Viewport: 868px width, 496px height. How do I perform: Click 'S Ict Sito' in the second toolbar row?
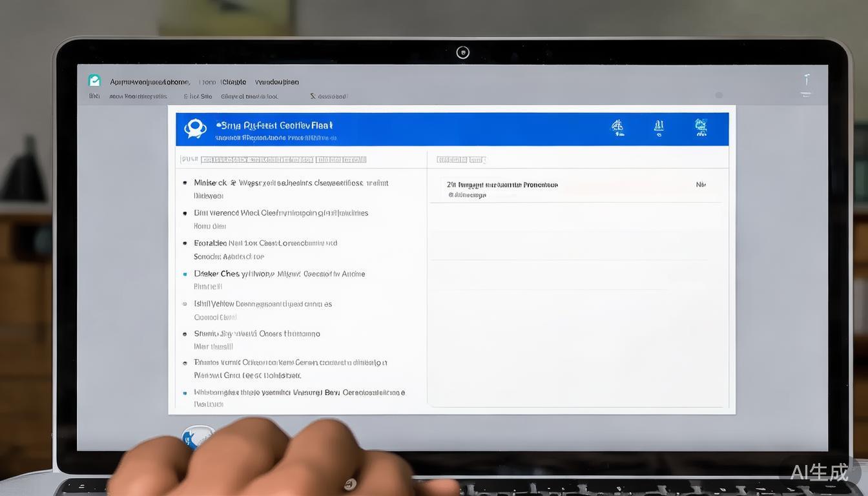pos(198,96)
